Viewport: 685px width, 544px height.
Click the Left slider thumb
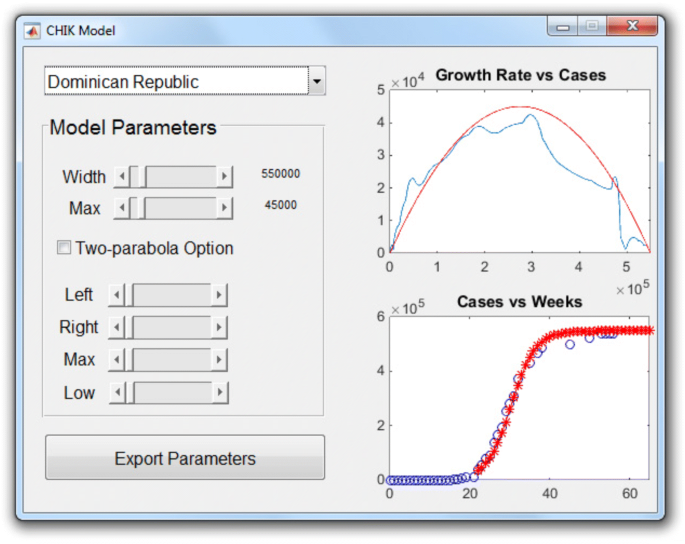129,295
